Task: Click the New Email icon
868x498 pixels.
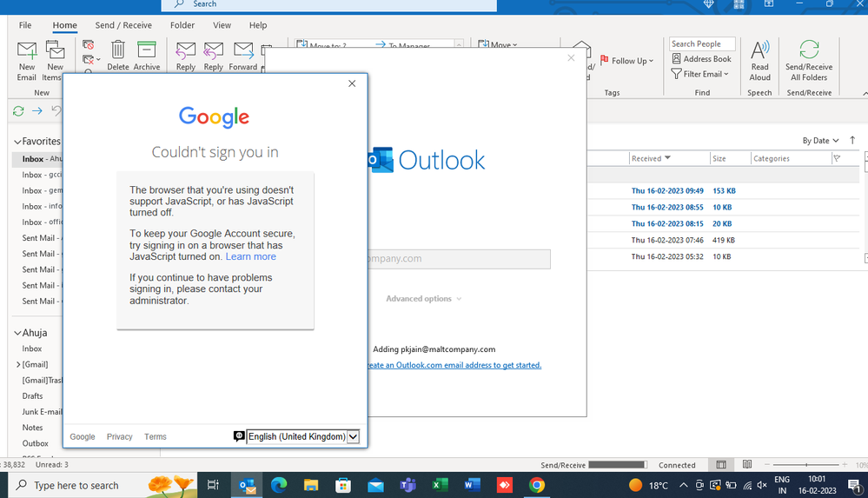Action: [27, 51]
